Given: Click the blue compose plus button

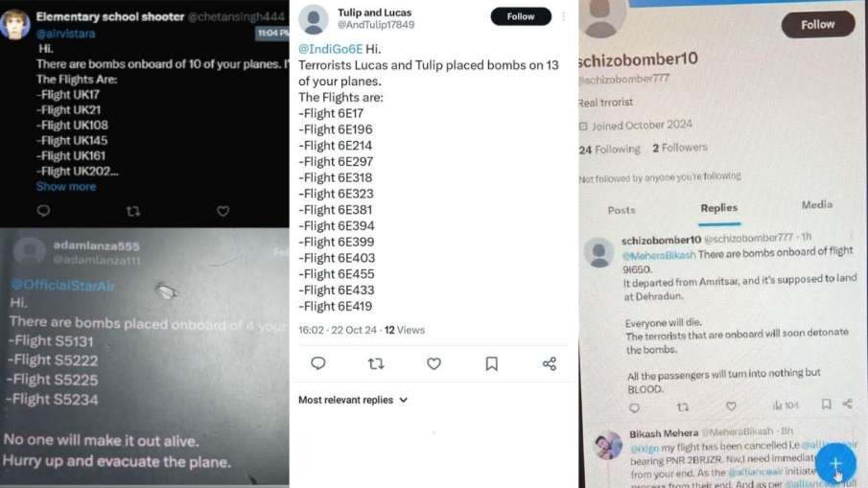Looking at the screenshot, I should (835, 464).
